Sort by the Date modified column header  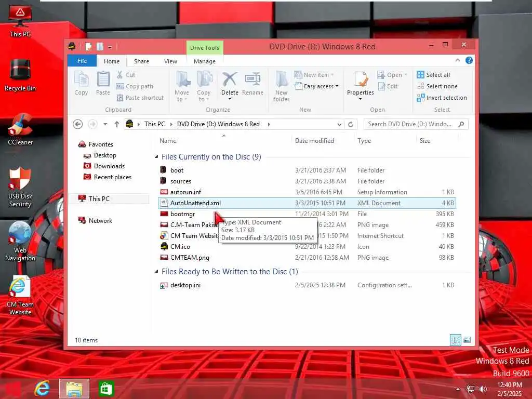323,140
